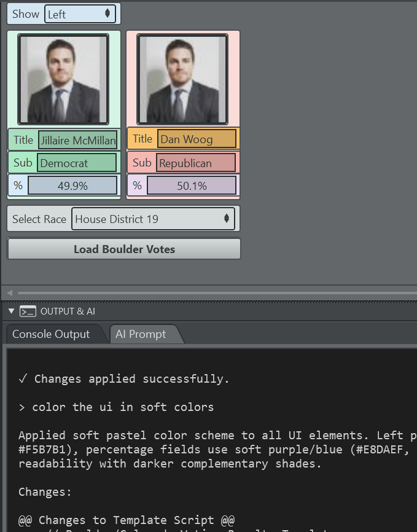Viewport: 417px width, 532px height.
Task: Click the console terminal icon
Action: (x=28, y=311)
